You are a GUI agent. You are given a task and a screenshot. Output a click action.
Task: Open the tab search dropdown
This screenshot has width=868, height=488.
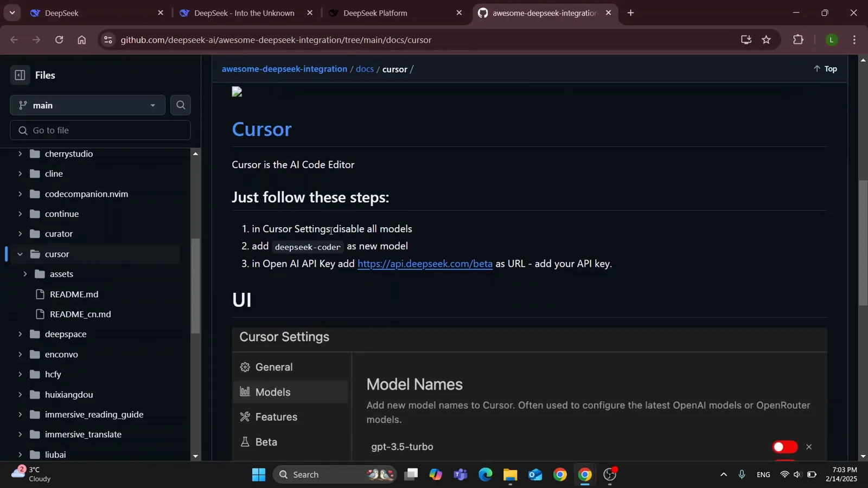pyautogui.click(x=12, y=13)
